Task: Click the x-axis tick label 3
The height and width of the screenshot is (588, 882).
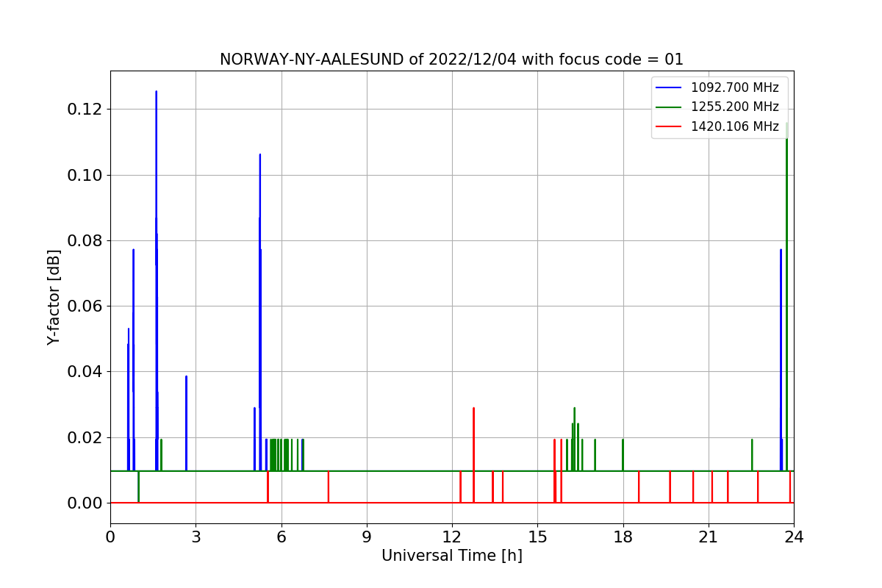Action: click(x=196, y=537)
